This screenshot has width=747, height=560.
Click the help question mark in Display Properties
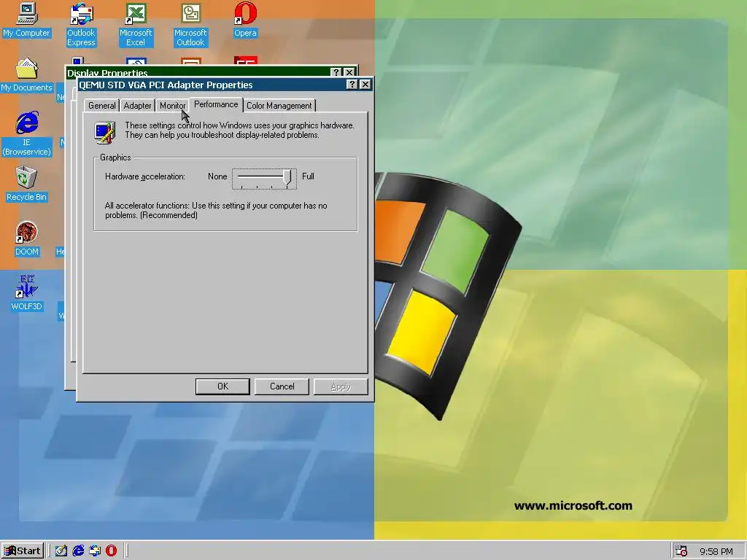coord(336,72)
